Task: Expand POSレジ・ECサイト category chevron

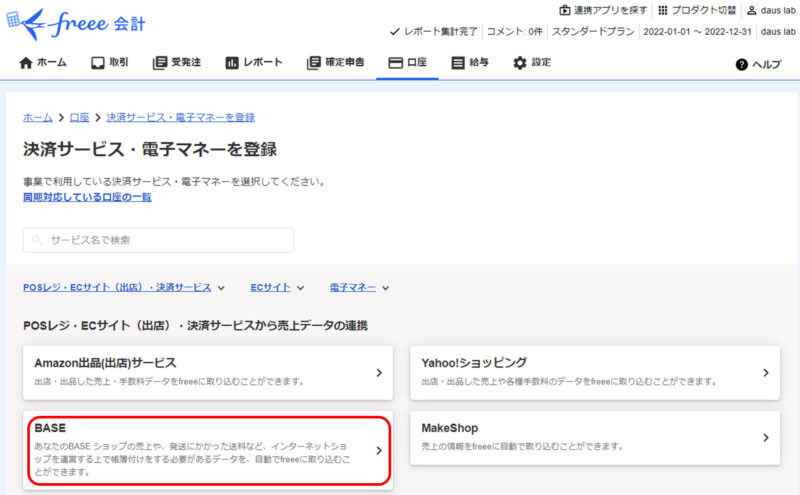Action: (x=221, y=288)
